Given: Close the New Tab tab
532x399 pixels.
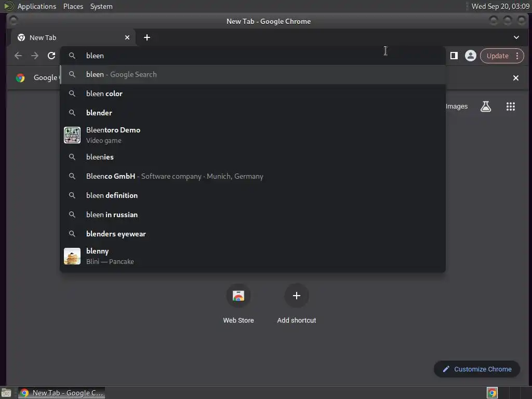Looking at the screenshot, I should [127, 37].
